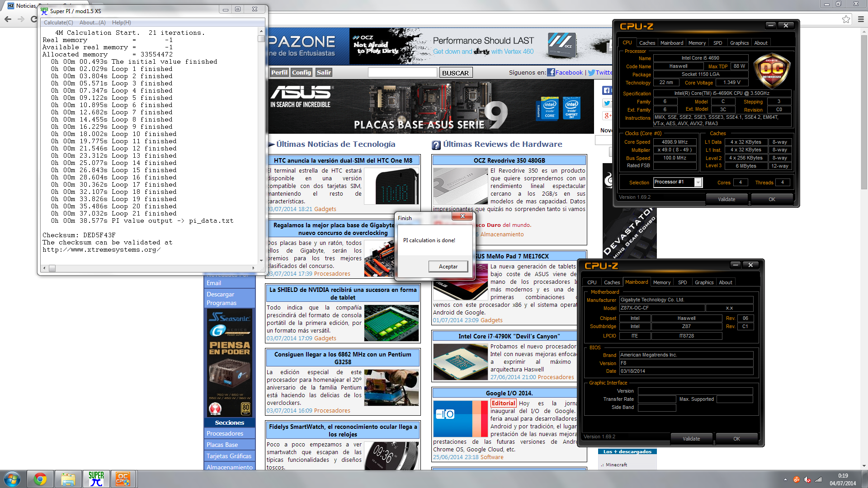Click the Facebook icon link
This screenshot has width=868, height=488.
[x=551, y=72]
